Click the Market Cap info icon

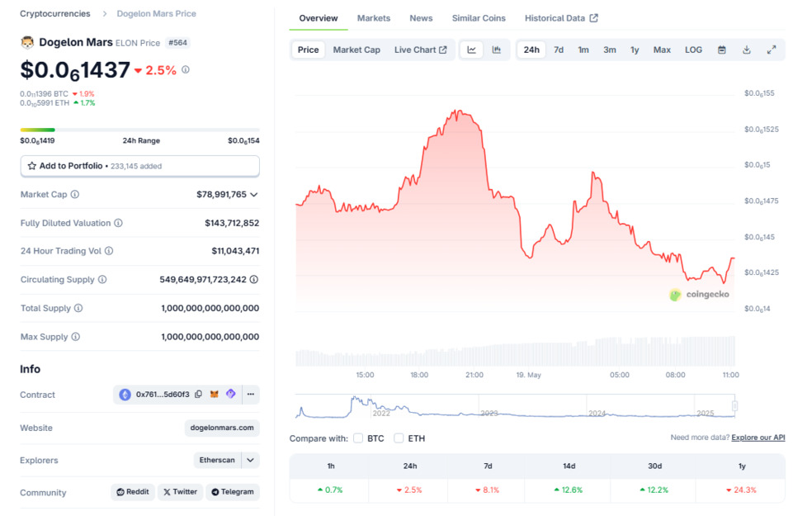point(75,194)
